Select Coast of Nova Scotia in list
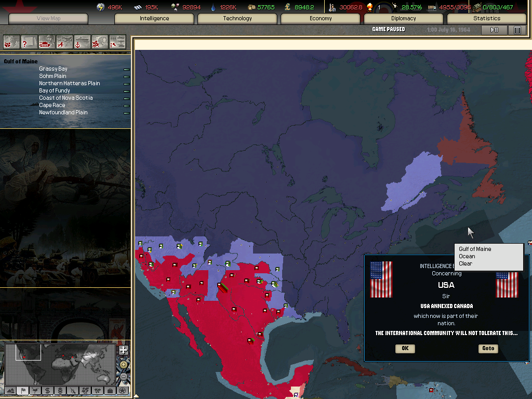 coord(65,98)
